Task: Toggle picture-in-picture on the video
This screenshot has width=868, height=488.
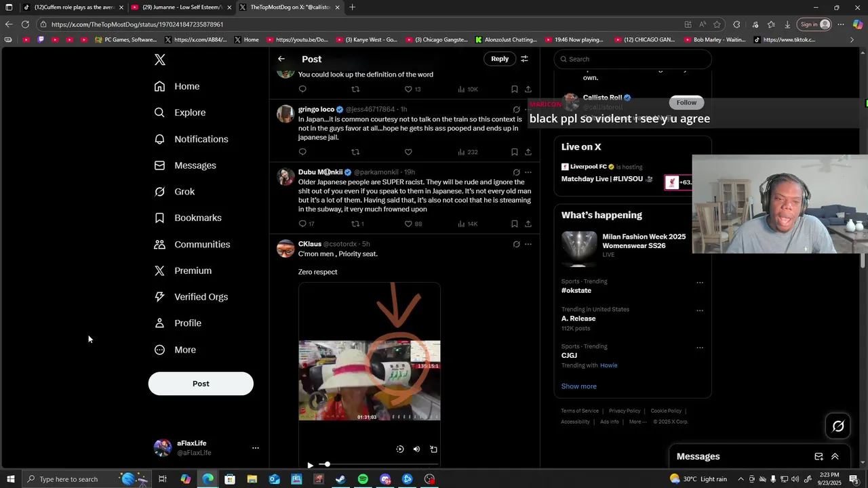Action: pos(433,449)
